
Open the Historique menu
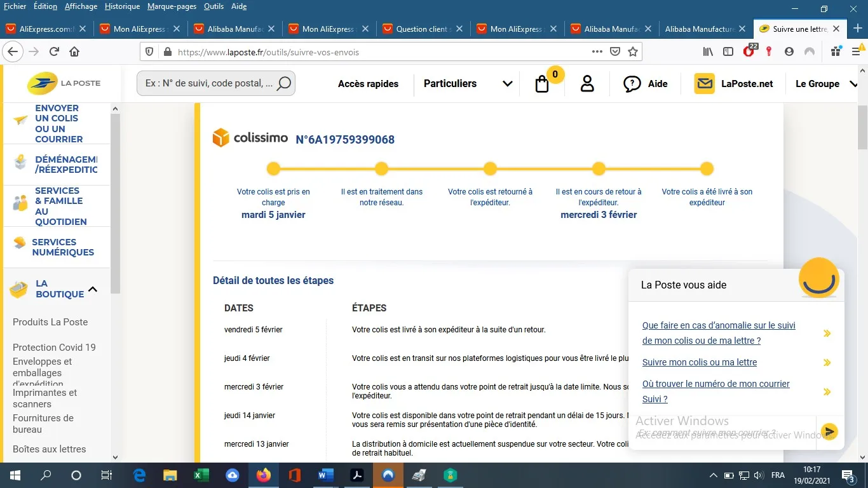click(122, 6)
